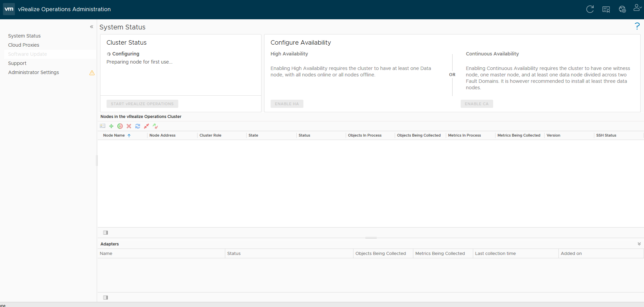Screen dimensions: 644x307
Task: Click the power on/off node icon
Action: coord(120,126)
